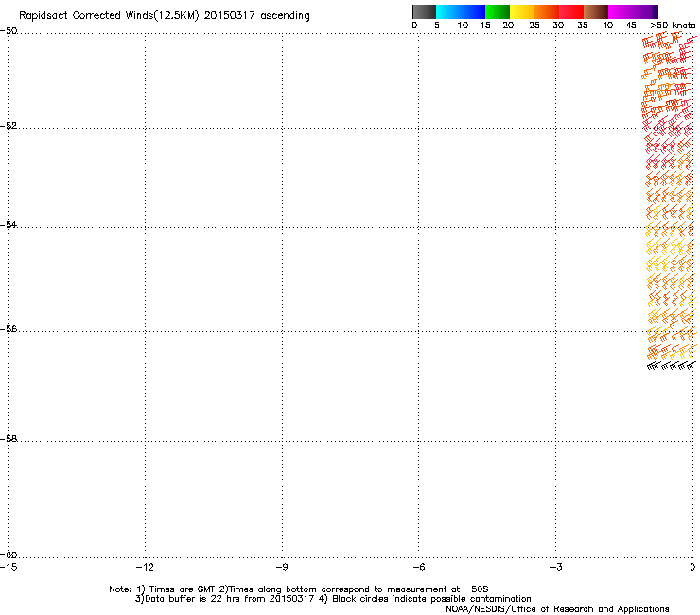
Task: Click the latitude label '-56'
Action: (x=9, y=328)
